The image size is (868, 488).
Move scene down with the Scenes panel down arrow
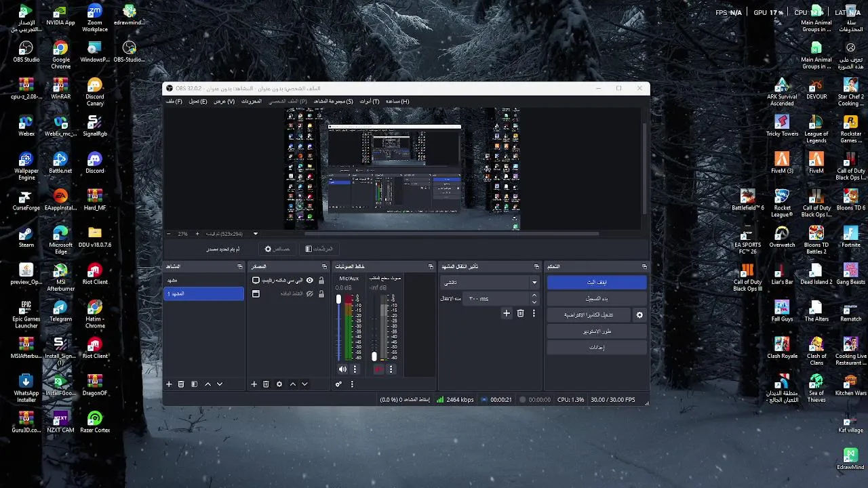click(x=220, y=384)
